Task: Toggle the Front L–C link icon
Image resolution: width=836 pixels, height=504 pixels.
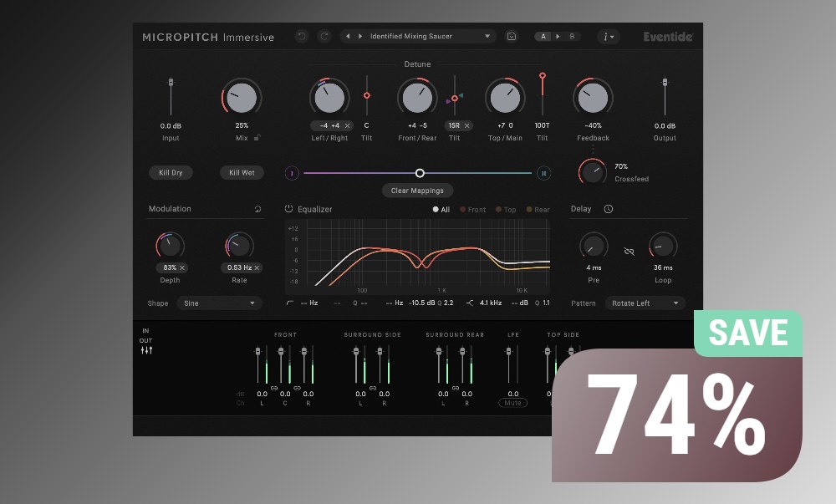Action: click(x=273, y=388)
